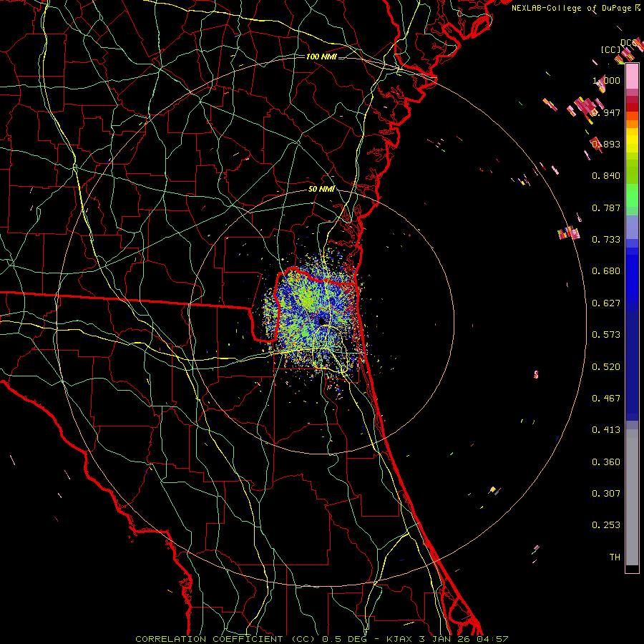
Task: Click the bottom Correlation Coefficient KJAX caption
Action: pyautogui.click(x=322, y=639)
